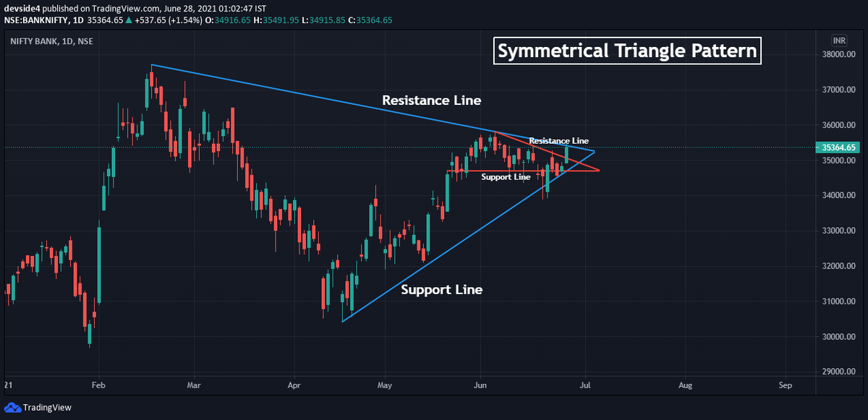This screenshot has width=868, height=420.
Task: Click the 37000.00 price axis label
Action: (839, 90)
